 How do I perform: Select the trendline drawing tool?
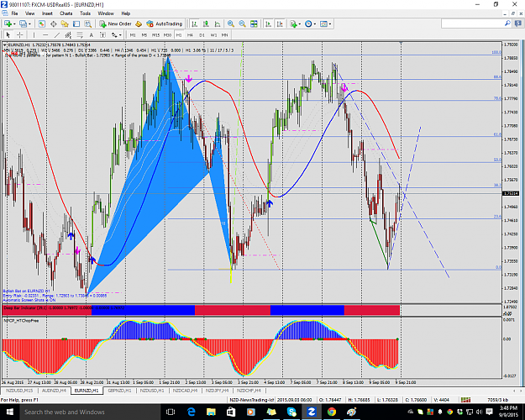(57, 34)
